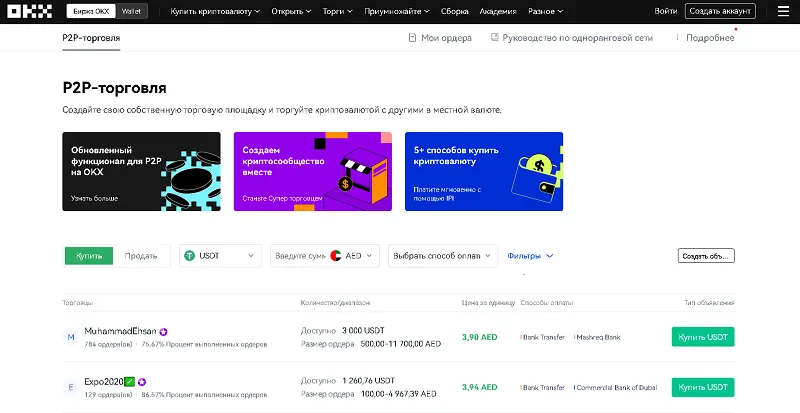Click the green checkmark badge by Expo2020
The image size is (800, 413).
pos(130,381)
